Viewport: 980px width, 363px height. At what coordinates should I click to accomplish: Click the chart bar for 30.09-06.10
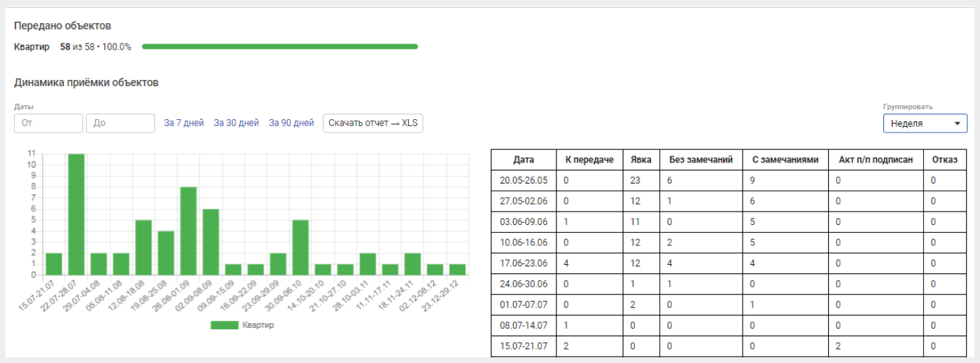point(300,247)
